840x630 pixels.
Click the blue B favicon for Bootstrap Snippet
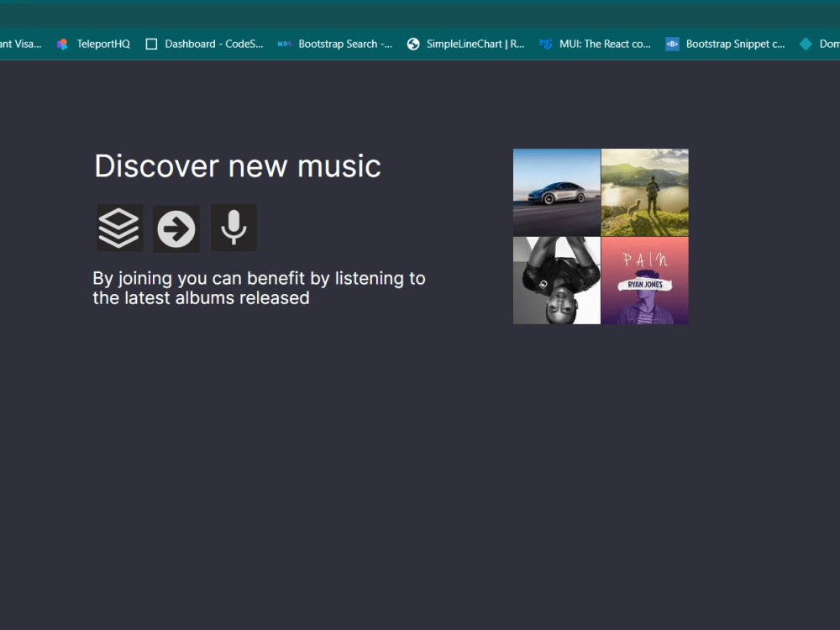(x=672, y=44)
